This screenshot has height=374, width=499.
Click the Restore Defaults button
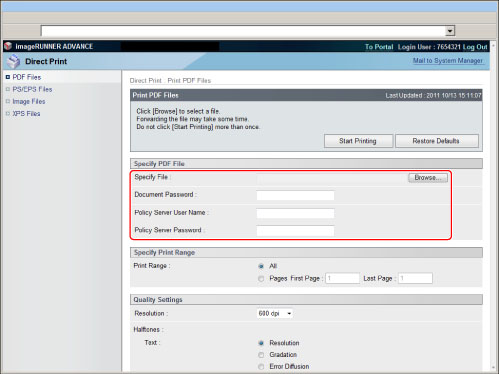click(x=437, y=141)
